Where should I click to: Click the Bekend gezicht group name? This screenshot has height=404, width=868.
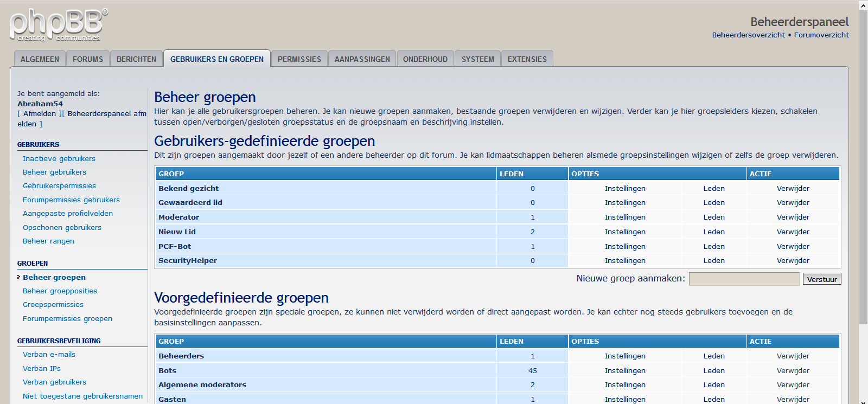[x=188, y=188]
